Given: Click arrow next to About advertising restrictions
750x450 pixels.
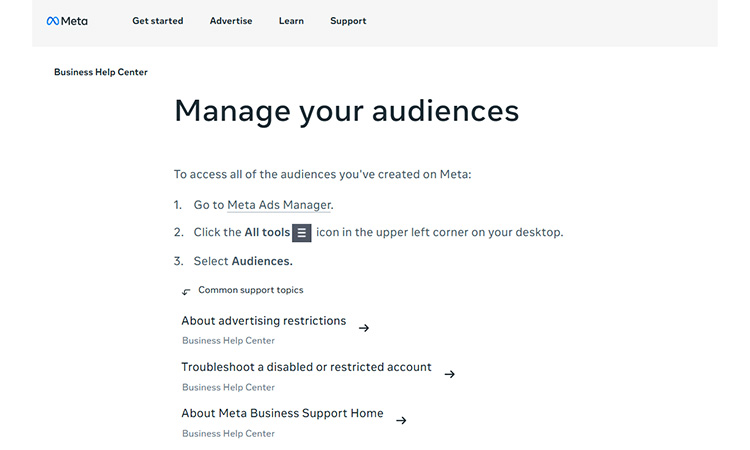Looking at the screenshot, I should tap(364, 328).
